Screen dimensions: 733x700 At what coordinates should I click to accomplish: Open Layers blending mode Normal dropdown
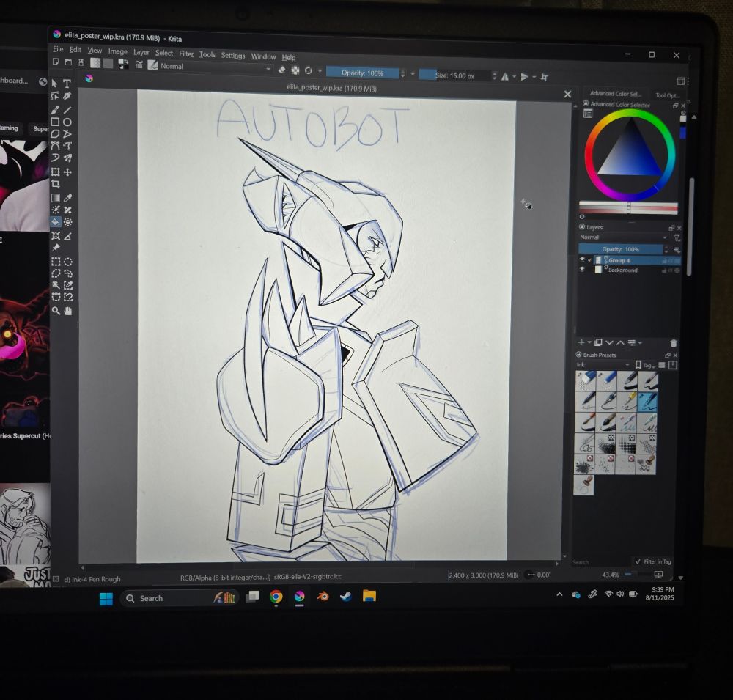[622, 237]
